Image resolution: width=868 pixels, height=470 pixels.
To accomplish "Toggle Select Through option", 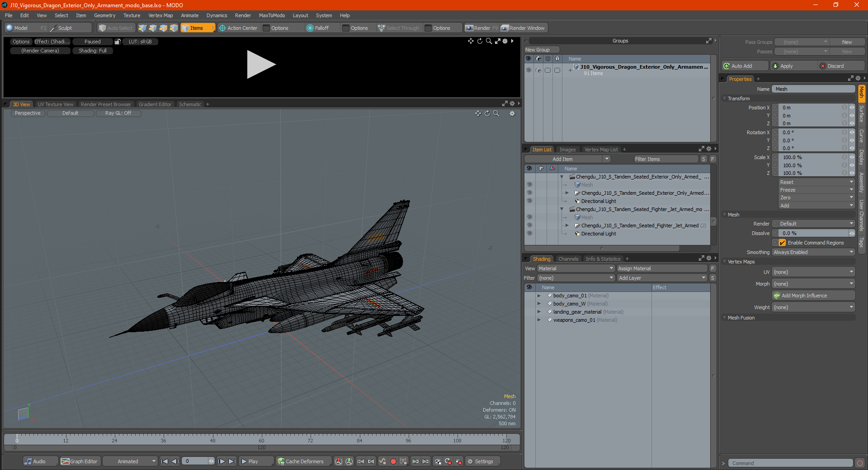I will (x=399, y=28).
